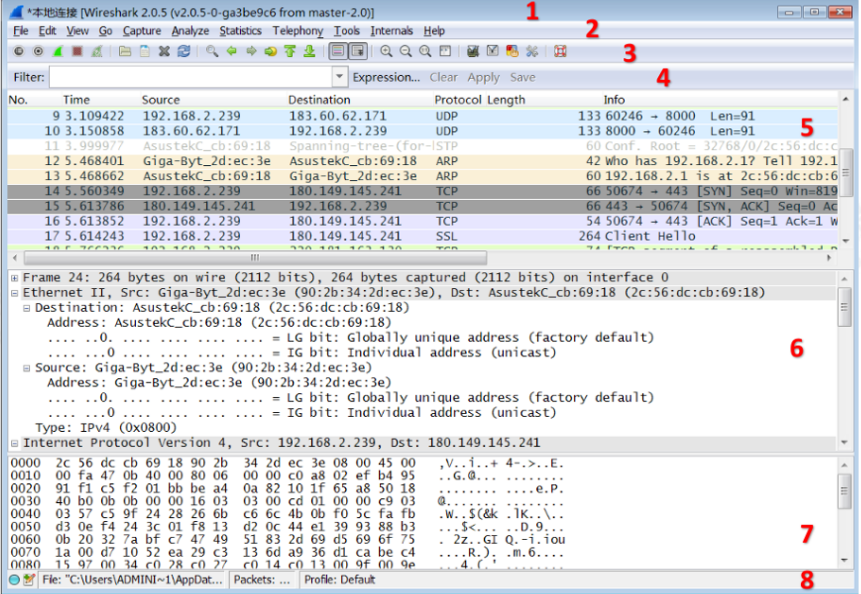Click the Expression... button
Screen dimensions: 861x594
386,77
